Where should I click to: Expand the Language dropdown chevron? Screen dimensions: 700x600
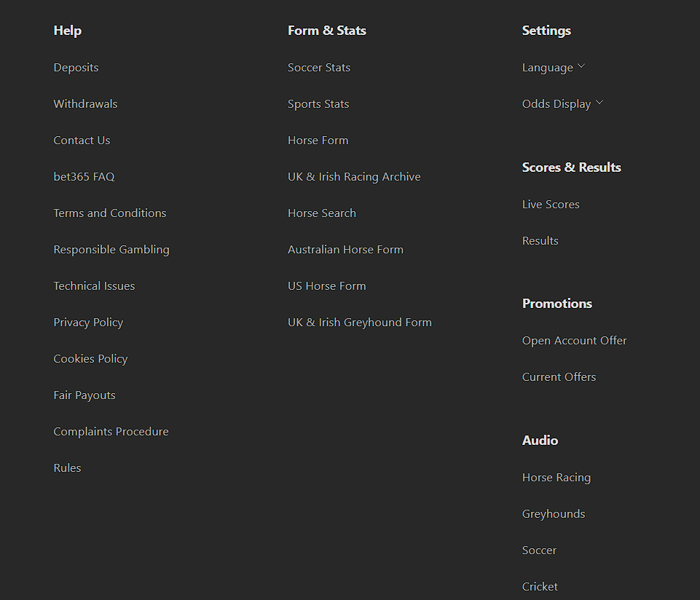(581, 67)
